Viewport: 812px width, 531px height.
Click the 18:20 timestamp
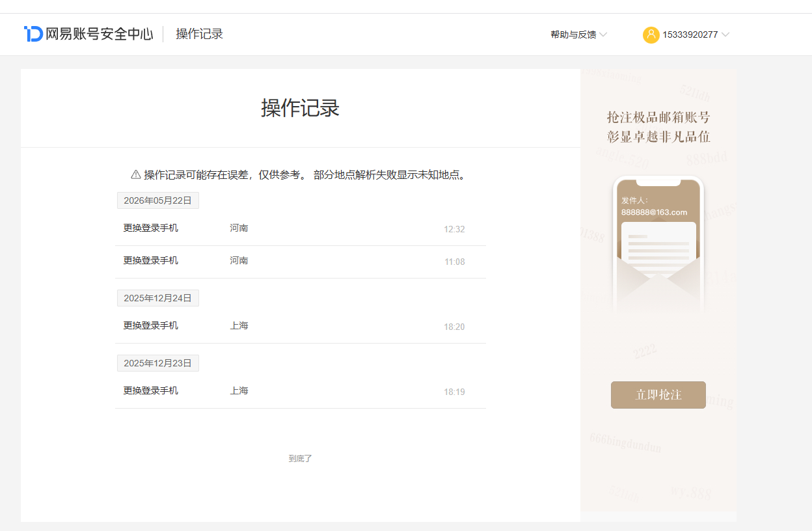coord(454,327)
